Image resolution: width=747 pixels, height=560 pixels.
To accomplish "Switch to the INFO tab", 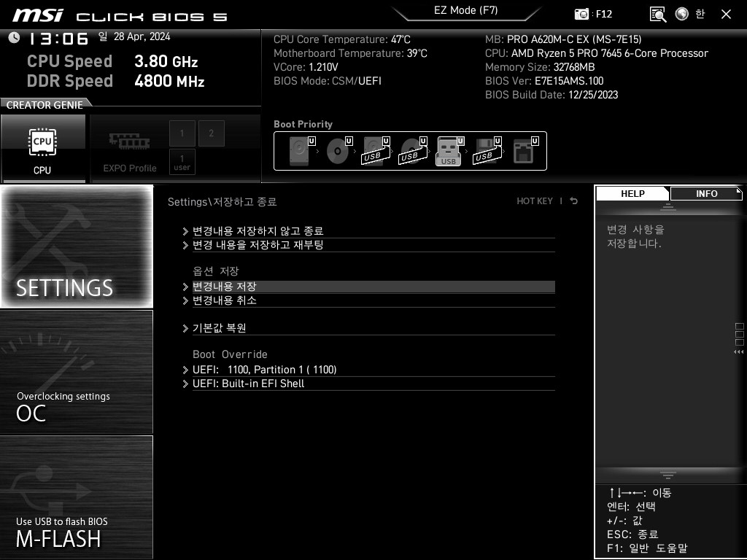I will pyautogui.click(x=705, y=194).
